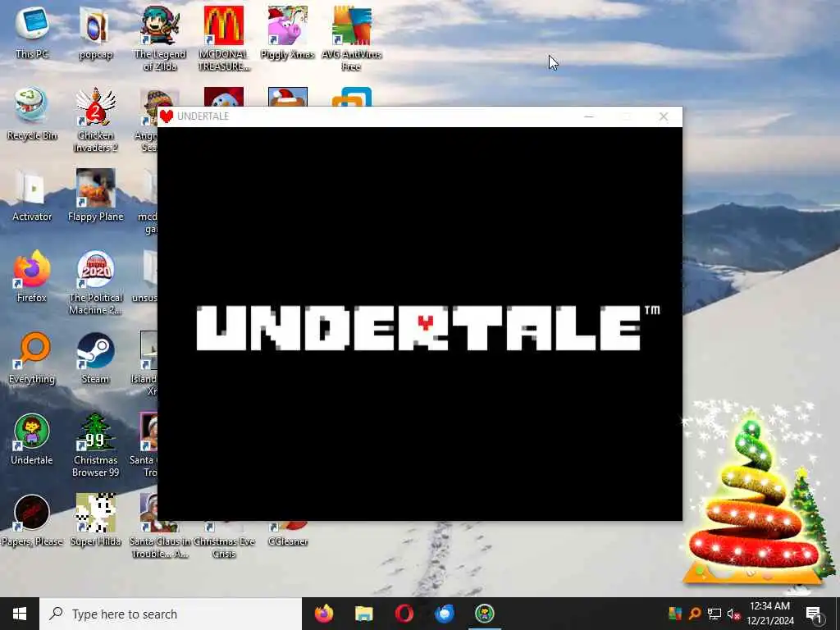Open Thunderbird from the taskbar
The width and height of the screenshot is (840, 630).
click(444, 614)
